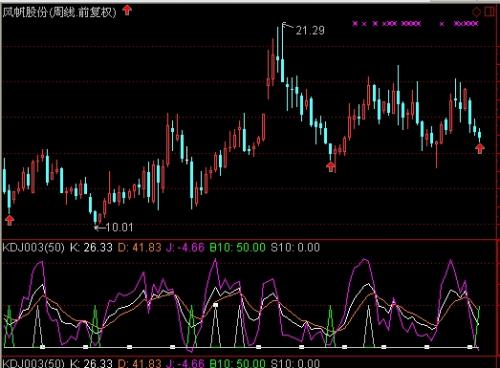Select the B10: 50.00 value label

click(237, 248)
